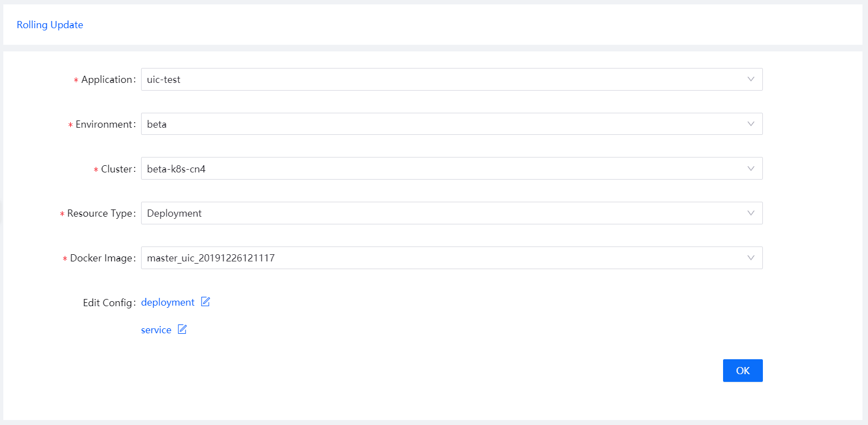Click the chevron on the Resource Type selector
This screenshot has width=868, height=425.
pos(751,213)
